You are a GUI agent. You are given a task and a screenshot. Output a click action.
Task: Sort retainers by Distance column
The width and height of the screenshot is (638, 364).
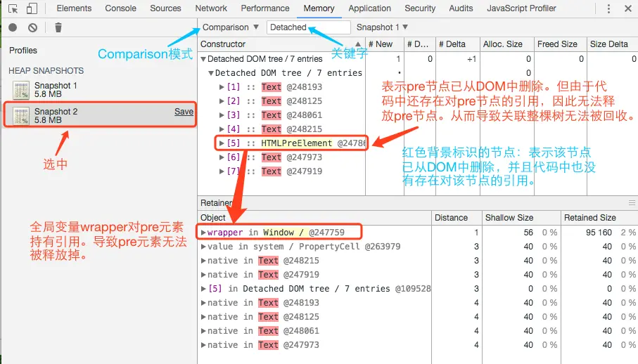pos(457,218)
